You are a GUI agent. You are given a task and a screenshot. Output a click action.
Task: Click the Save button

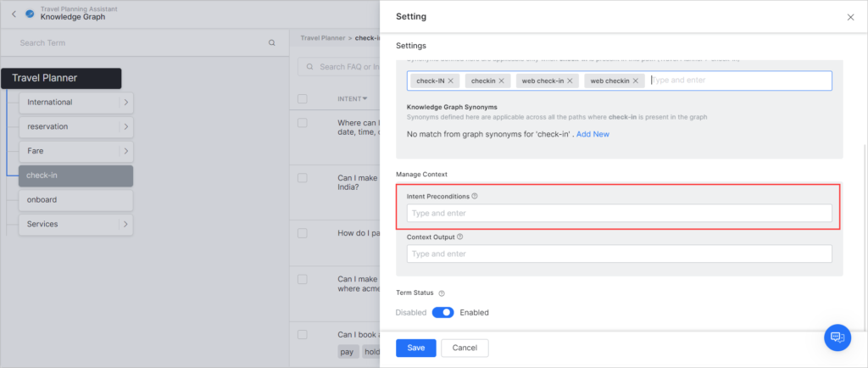[415, 348]
